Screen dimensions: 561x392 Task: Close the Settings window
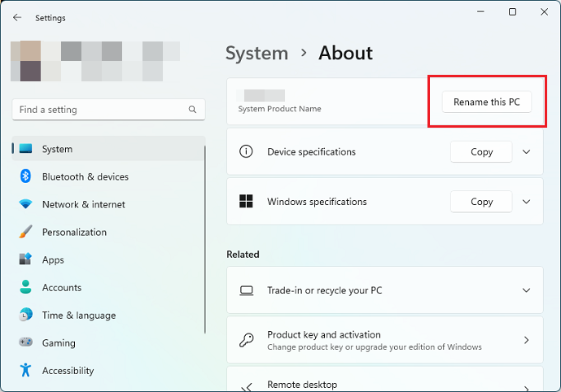click(544, 11)
